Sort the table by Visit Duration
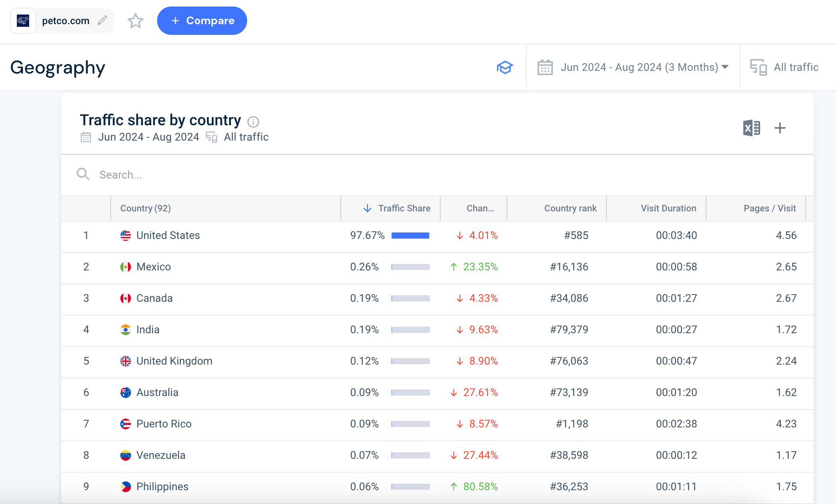836x504 pixels. click(x=668, y=208)
